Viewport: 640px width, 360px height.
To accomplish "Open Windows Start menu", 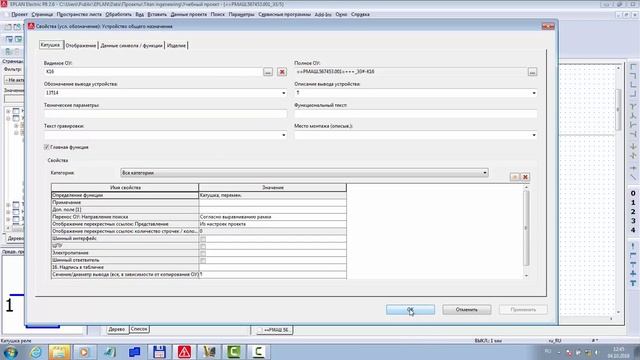I will (x=10, y=352).
